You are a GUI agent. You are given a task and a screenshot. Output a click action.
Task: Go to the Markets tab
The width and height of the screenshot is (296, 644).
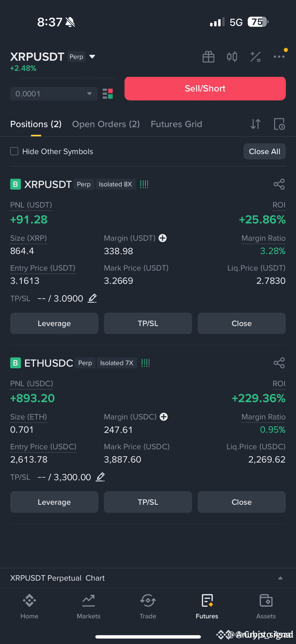(89, 606)
